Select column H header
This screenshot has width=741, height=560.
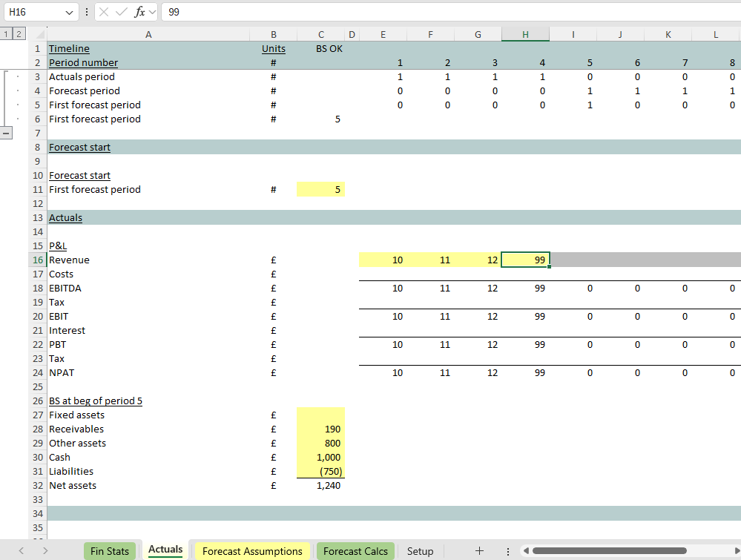[x=525, y=34]
